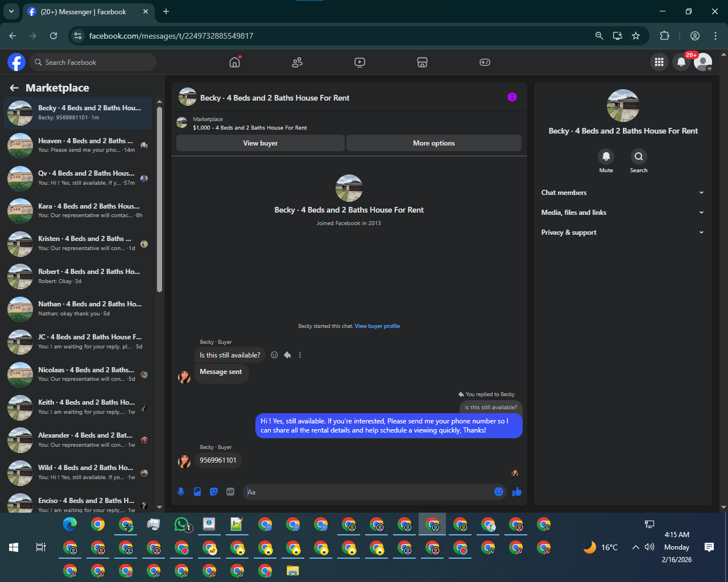Open conversation with Kristen
The height and width of the screenshot is (582, 728).
tap(78, 244)
